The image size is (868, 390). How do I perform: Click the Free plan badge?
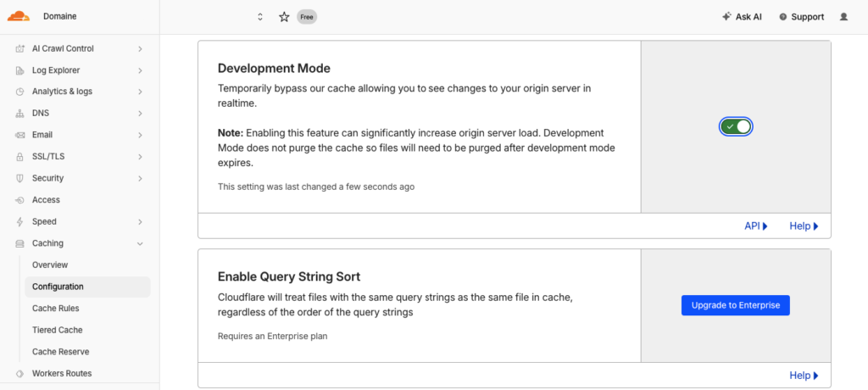(307, 17)
